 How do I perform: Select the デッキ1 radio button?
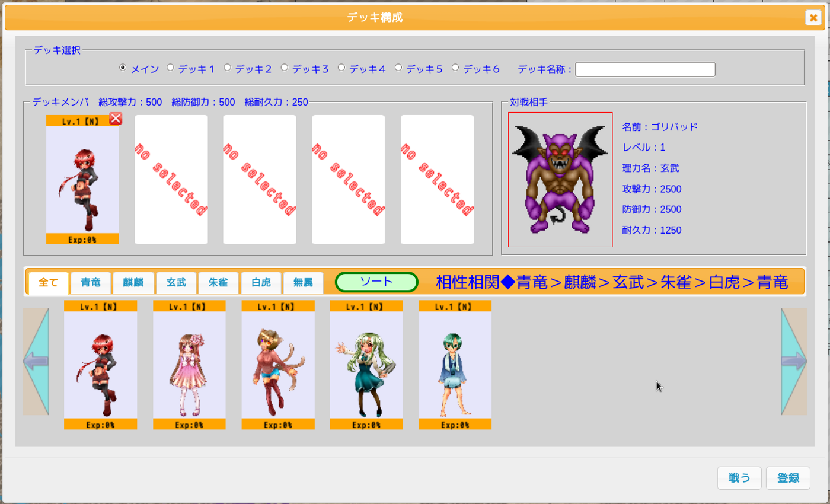170,68
